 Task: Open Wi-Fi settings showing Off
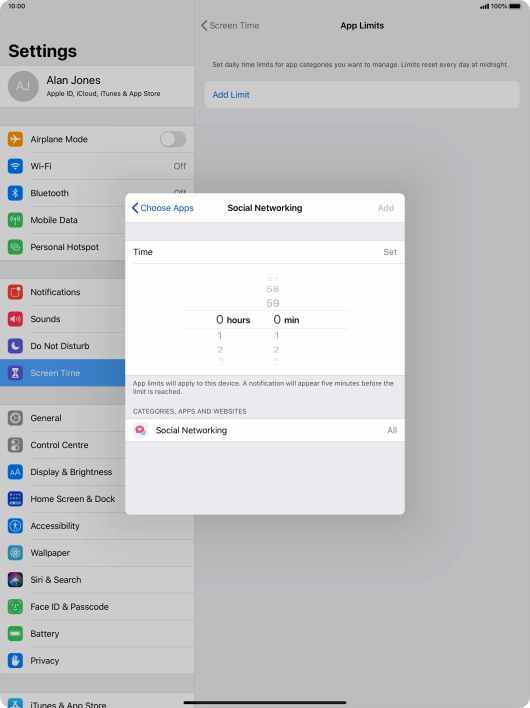[x=97, y=166]
